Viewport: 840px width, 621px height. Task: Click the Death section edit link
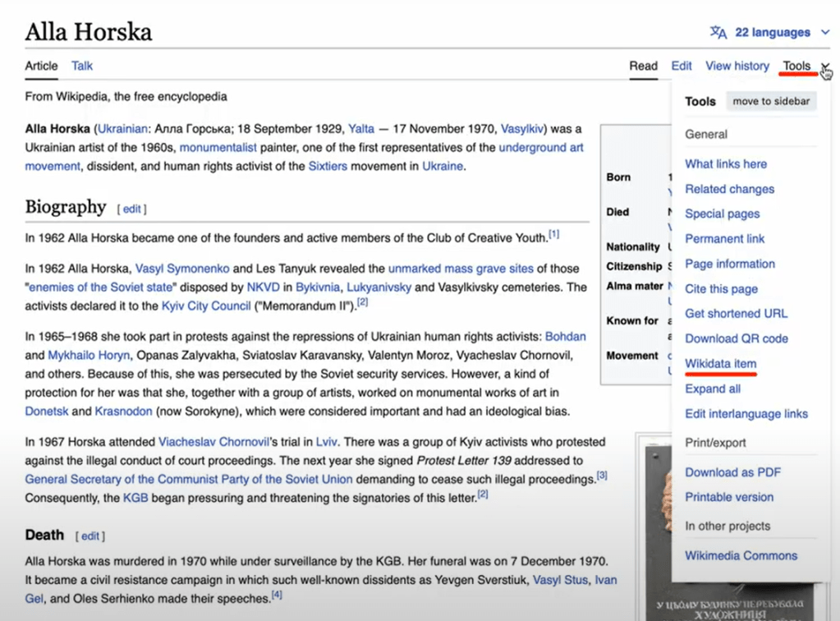(x=90, y=536)
